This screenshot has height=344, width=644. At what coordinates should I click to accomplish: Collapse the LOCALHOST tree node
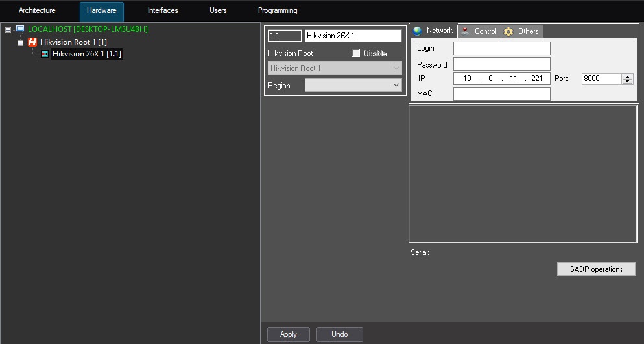(8, 30)
